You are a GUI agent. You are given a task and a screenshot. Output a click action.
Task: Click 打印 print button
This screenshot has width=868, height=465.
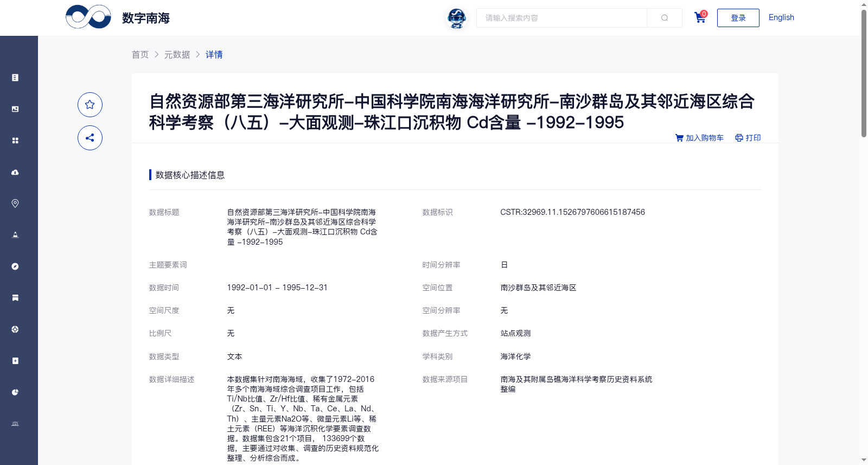[748, 138]
